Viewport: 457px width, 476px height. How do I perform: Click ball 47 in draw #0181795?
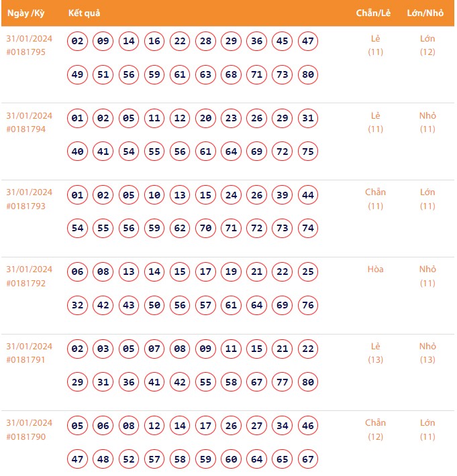pyautogui.click(x=308, y=42)
